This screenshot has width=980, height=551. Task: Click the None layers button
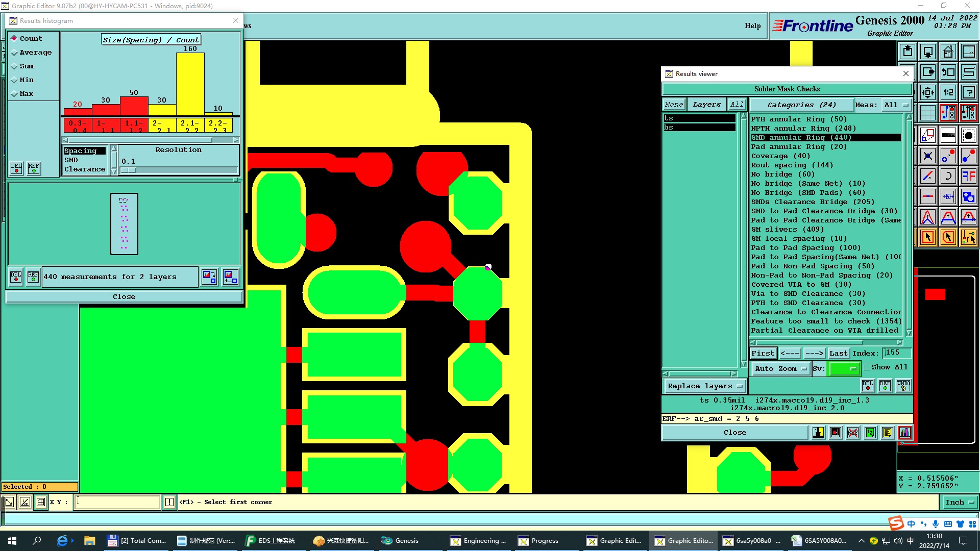tap(674, 105)
